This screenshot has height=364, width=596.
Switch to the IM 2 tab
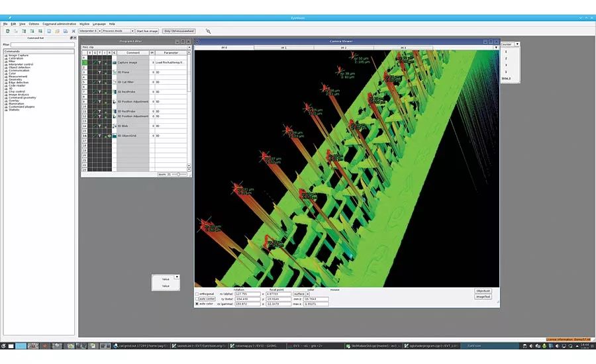344,48
